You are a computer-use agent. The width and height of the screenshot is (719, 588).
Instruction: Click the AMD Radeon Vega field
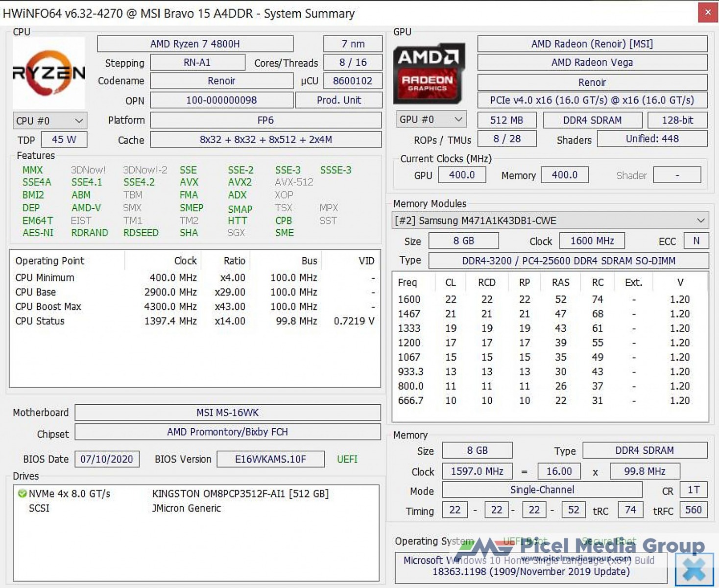[x=592, y=62]
